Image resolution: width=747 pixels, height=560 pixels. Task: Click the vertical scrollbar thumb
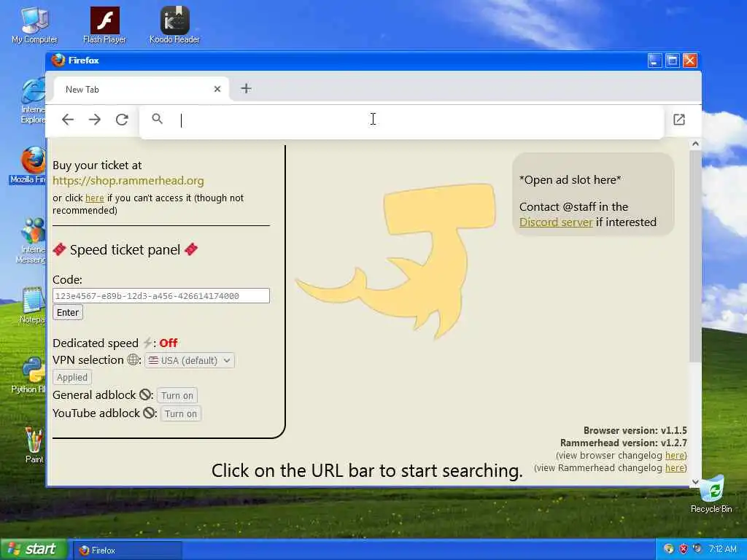(695, 256)
